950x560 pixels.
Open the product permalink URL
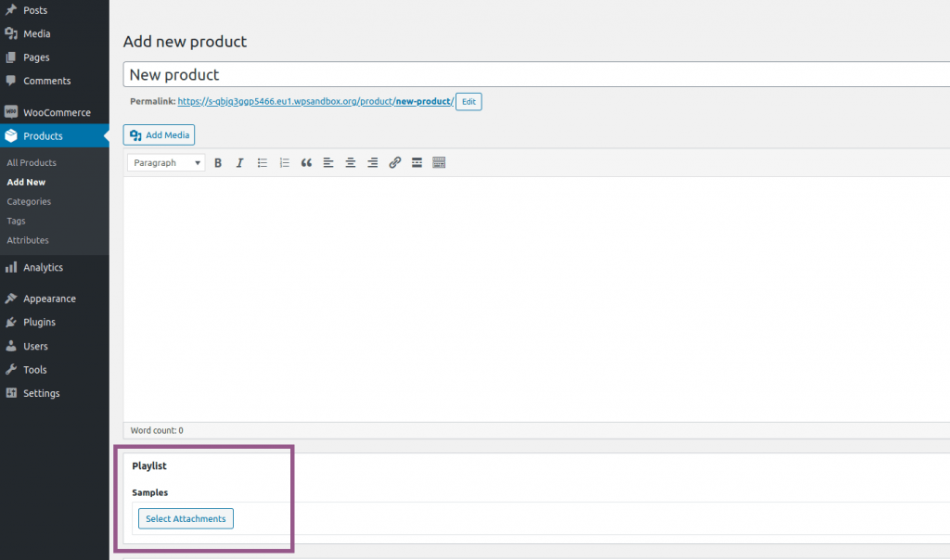coord(315,102)
